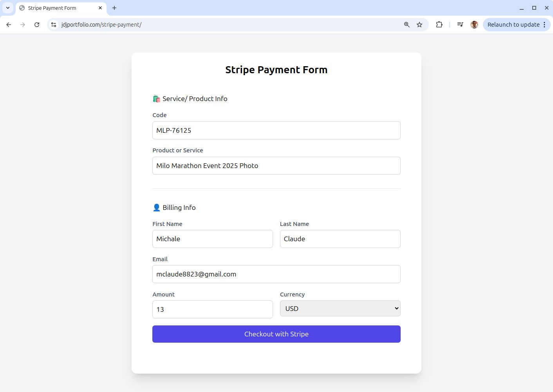Image resolution: width=553 pixels, height=392 pixels.
Task: Click the Code label
Action: click(159, 115)
